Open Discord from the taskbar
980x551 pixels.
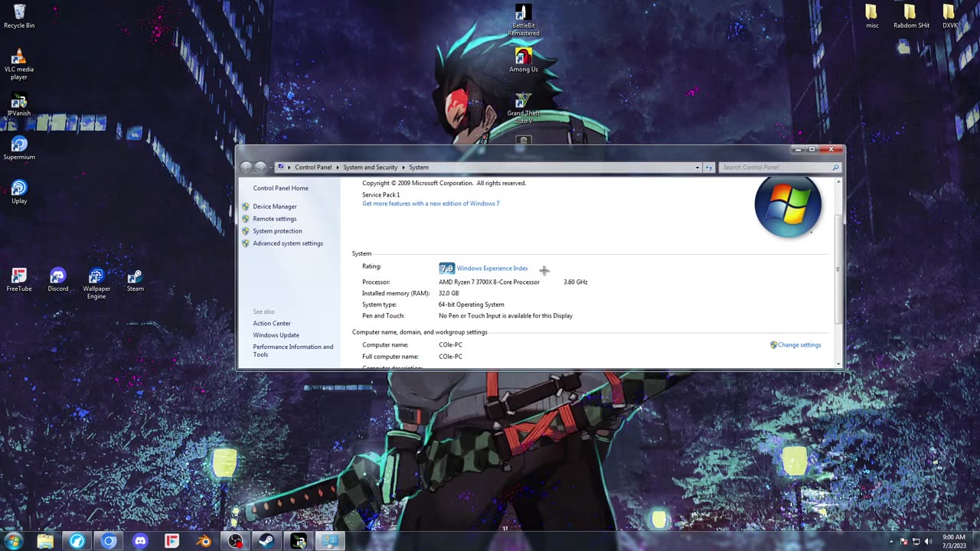140,541
